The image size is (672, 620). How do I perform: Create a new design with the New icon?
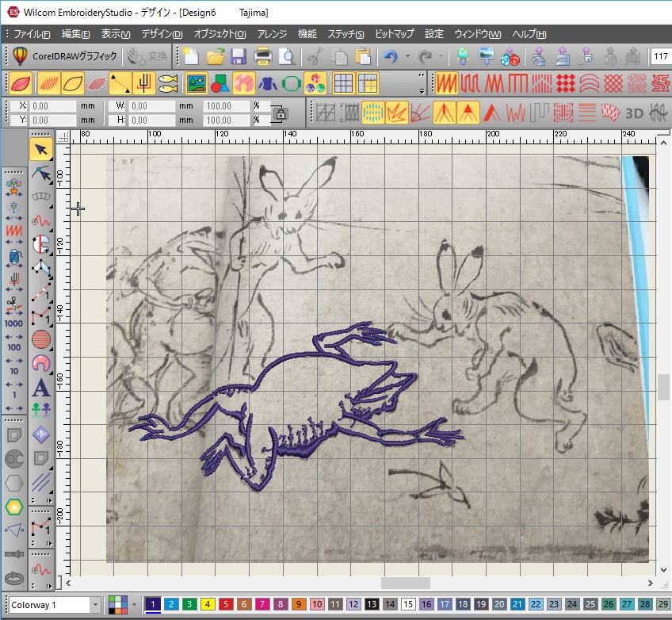coord(191,56)
